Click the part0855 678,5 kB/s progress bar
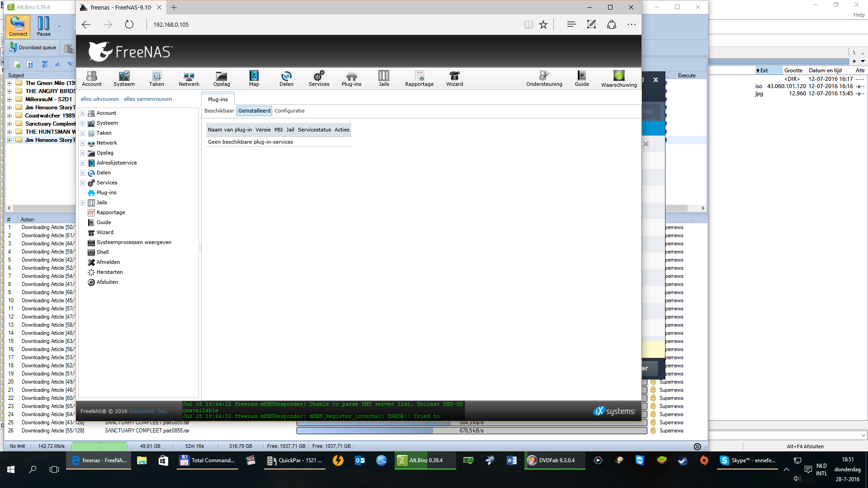Image resolution: width=868 pixels, height=488 pixels. pyautogui.click(x=472, y=431)
